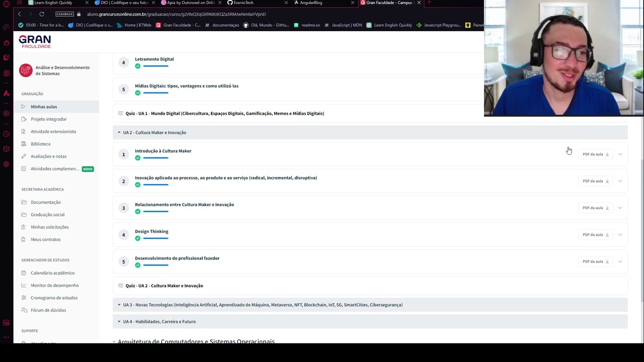Download PDF da aula for Relacionamento entre Cultura Maker

tap(596, 208)
